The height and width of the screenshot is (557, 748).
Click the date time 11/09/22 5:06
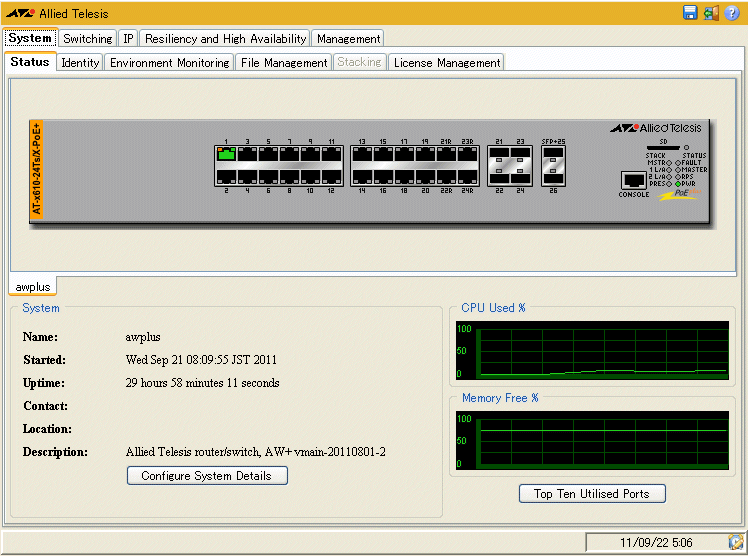pyautogui.click(x=656, y=543)
